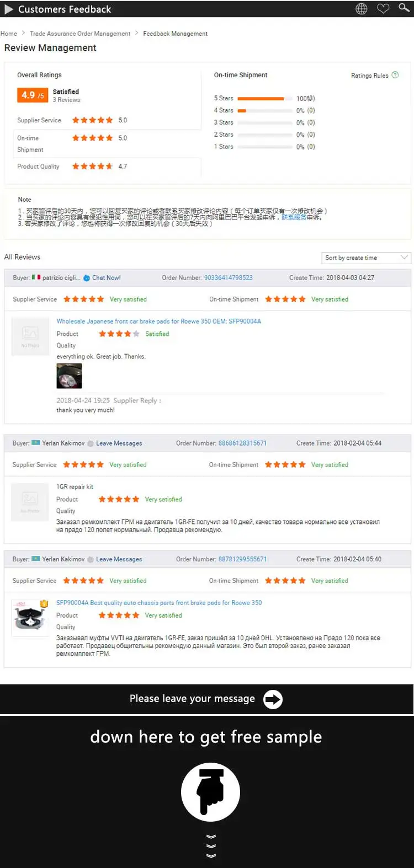The width and height of the screenshot is (414, 868).
Task: Go to Home in the breadcrumb
Action: 8,33
